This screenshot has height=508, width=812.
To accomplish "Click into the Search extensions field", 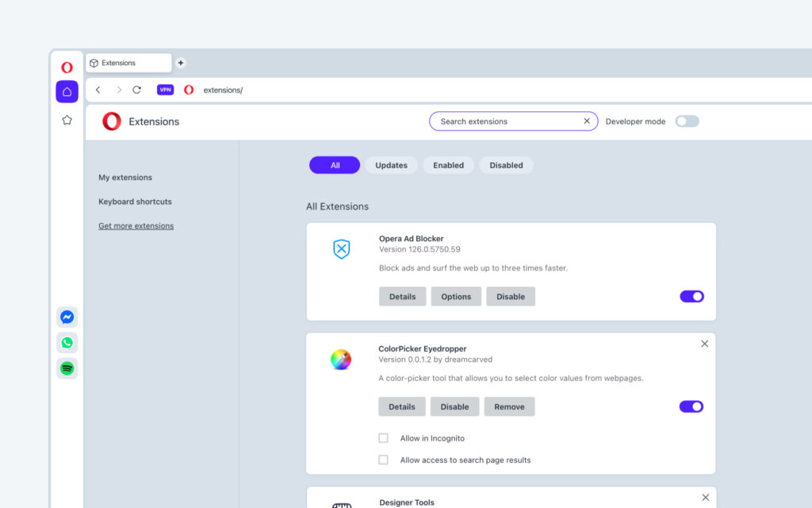I will pos(507,121).
